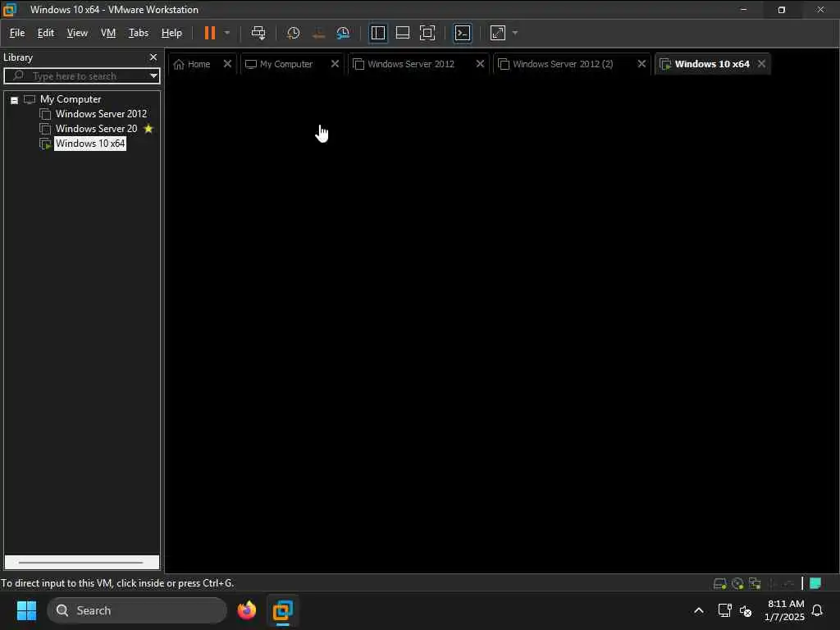840x630 pixels.
Task: Pause the running virtual machine
Action: pyautogui.click(x=209, y=33)
